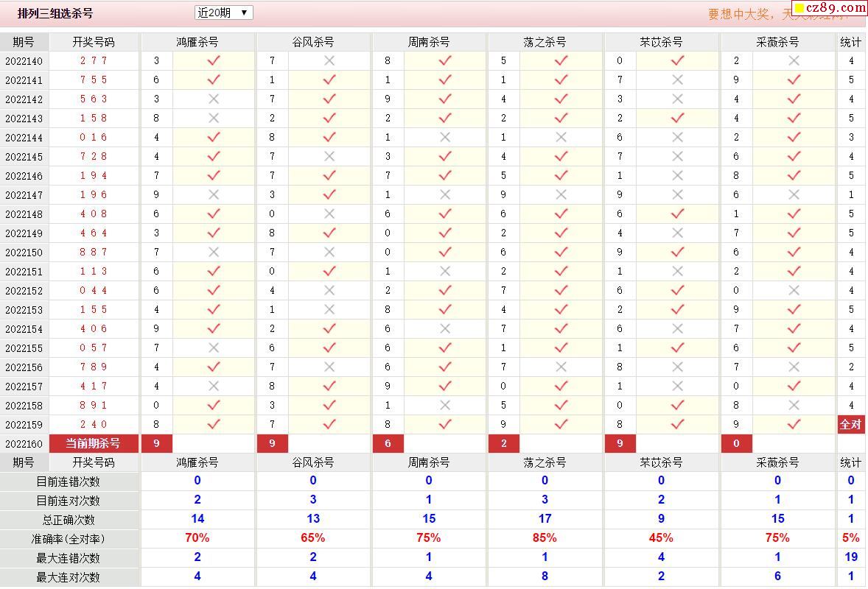This screenshot has width=868, height=589.
Task: Open the 近20期 period range dropdown
Action: point(224,13)
